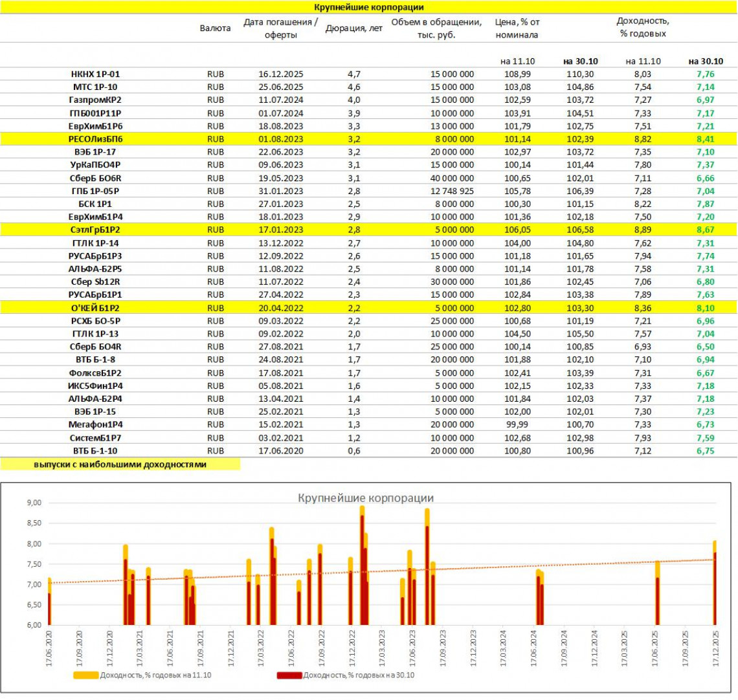Click the выпуски с наибольшими доходностями note
The height and width of the screenshot is (700, 738).
(120, 465)
